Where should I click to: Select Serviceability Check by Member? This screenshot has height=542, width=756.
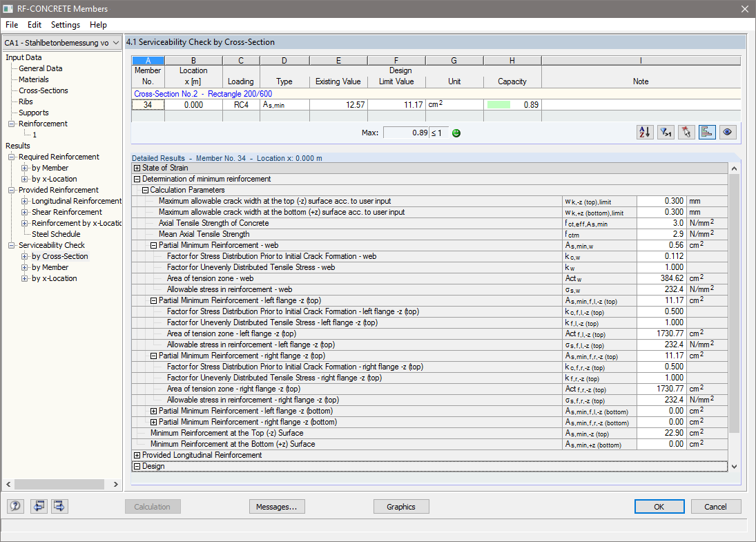[50, 268]
